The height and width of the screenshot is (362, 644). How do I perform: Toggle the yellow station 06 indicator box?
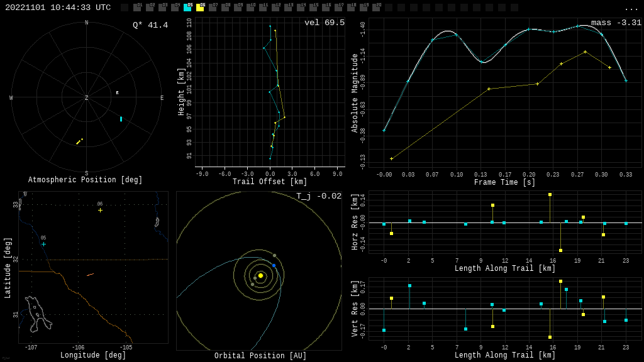200,8
